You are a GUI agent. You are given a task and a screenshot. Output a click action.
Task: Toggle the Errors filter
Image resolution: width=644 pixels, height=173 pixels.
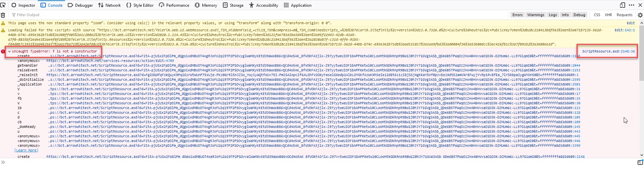[517, 15]
